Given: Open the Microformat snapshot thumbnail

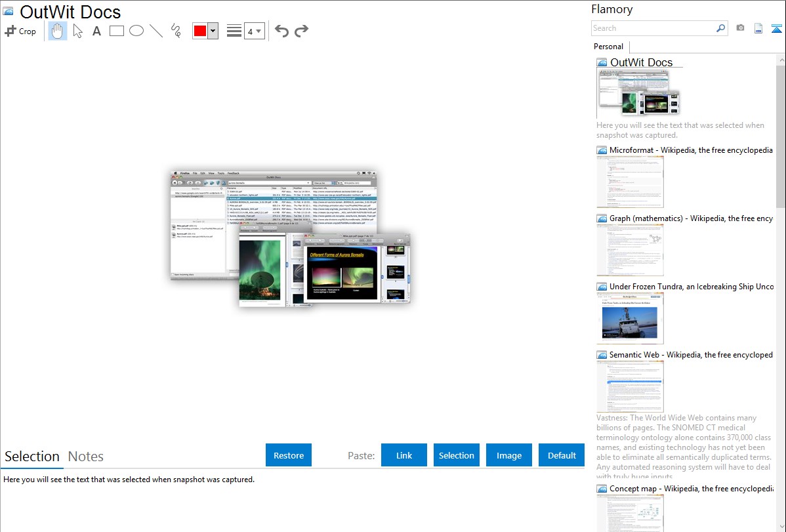Looking at the screenshot, I should pyautogui.click(x=630, y=182).
